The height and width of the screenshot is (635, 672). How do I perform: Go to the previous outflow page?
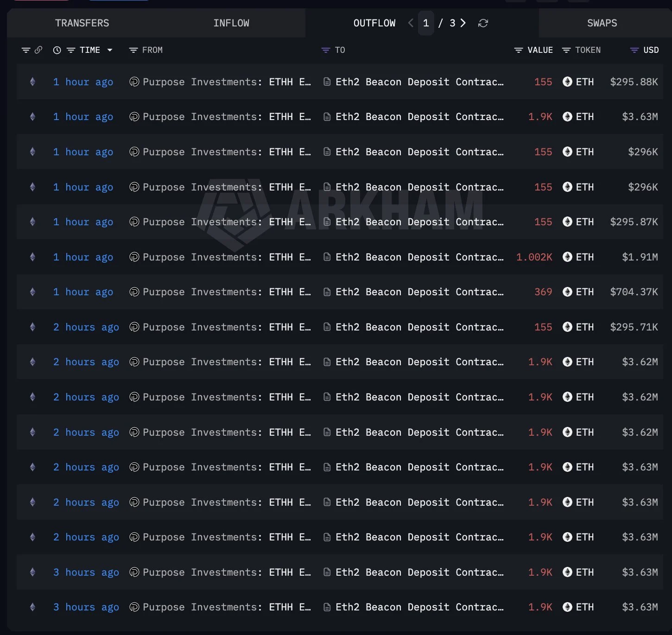(x=411, y=23)
